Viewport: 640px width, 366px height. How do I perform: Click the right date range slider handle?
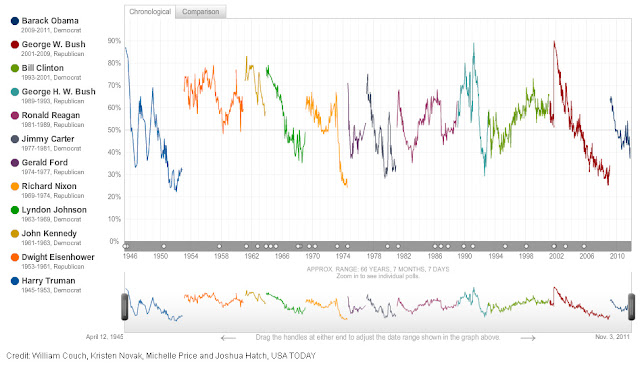click(631, 306)
